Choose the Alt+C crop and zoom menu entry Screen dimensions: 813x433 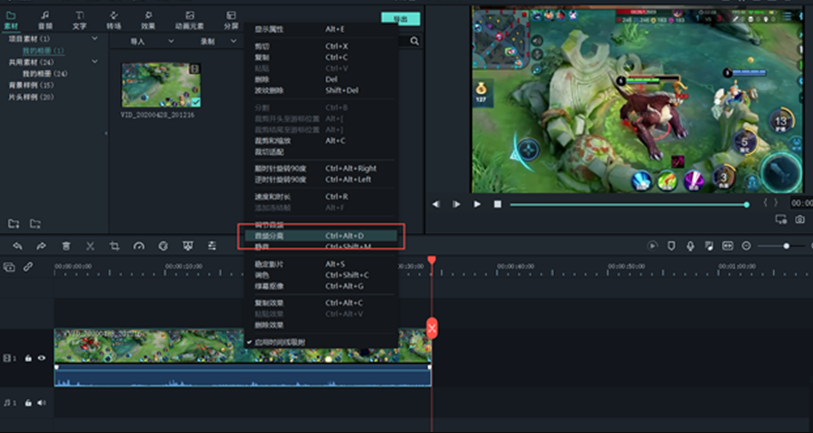point(321,141)
